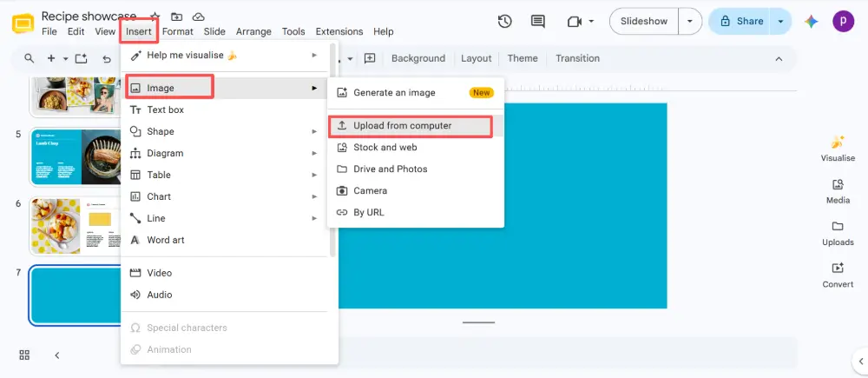The width and height of the screenshot is (868, 378).
Task: Expand the Diagram submenu
Action: [x=225, y=153]
